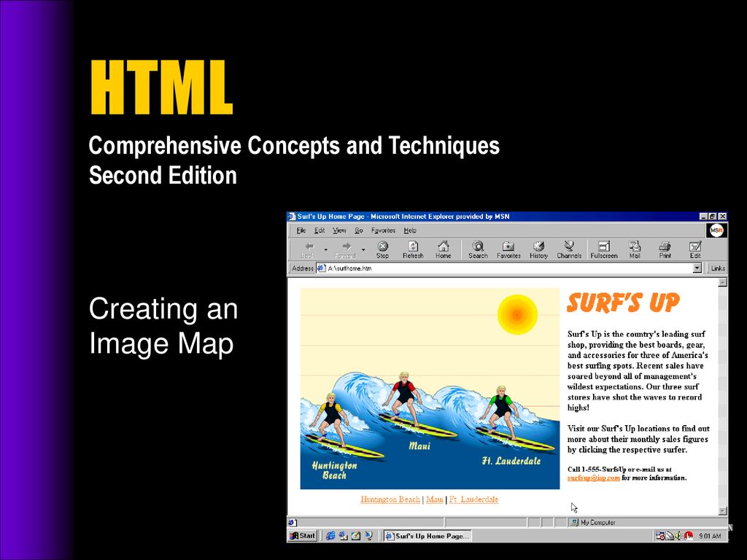Click the Windows Start button

tap(303, 536)
